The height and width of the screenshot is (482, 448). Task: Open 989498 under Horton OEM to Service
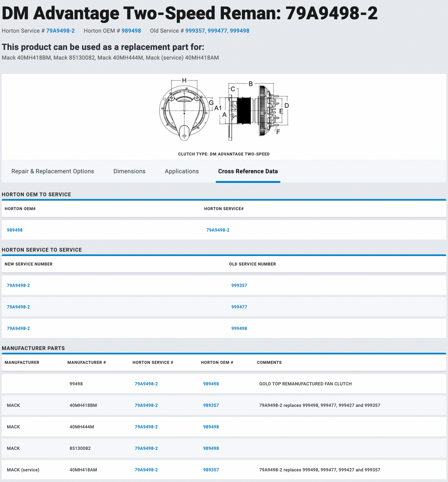point(15,230)
